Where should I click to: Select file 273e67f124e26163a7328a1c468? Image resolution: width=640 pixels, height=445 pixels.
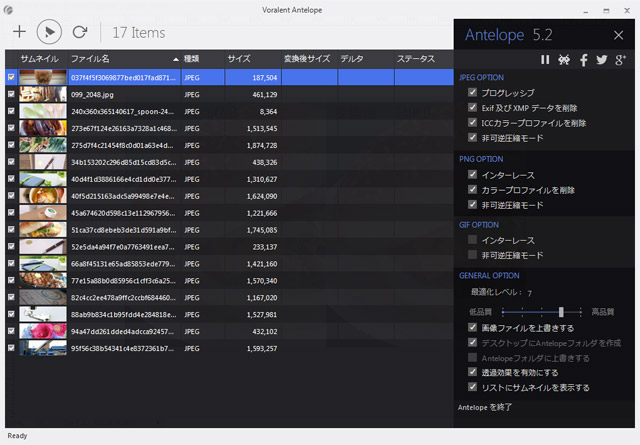(x=124, y=128)
